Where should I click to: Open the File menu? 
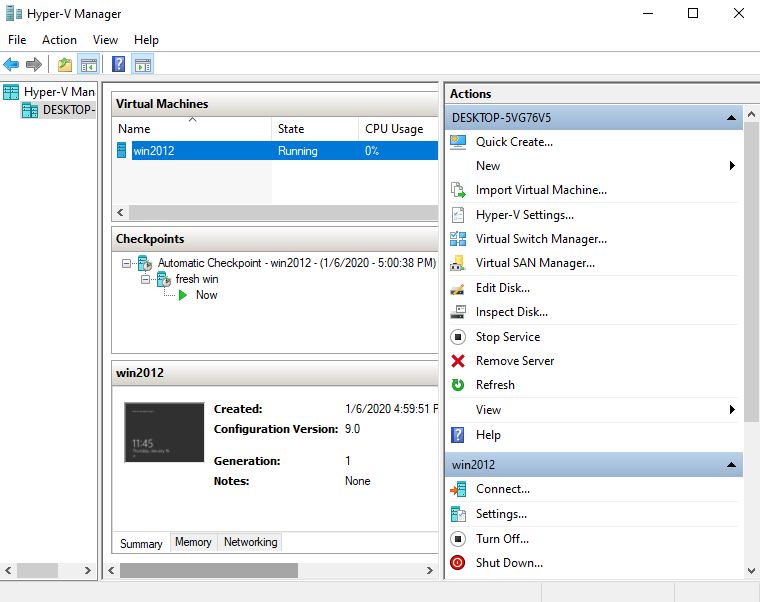coord(17,40)
